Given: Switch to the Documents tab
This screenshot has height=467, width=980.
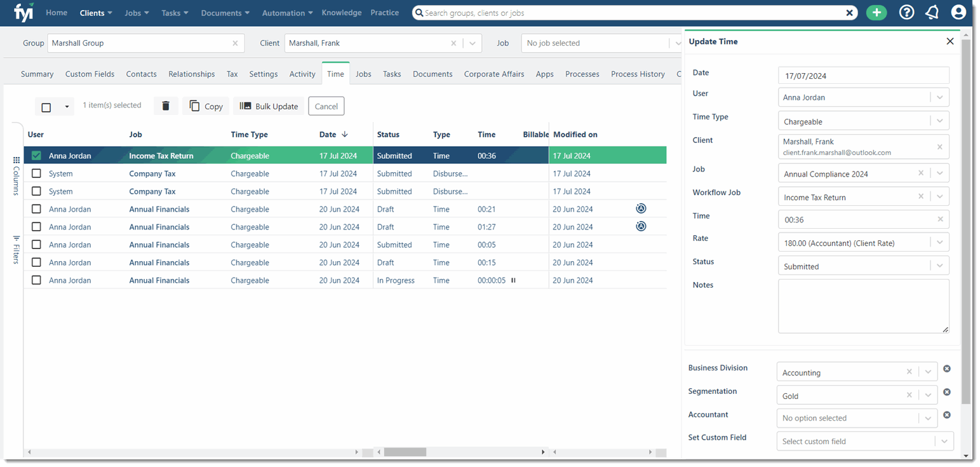Looking at the screenshot, I should click(x=432, y=74).
